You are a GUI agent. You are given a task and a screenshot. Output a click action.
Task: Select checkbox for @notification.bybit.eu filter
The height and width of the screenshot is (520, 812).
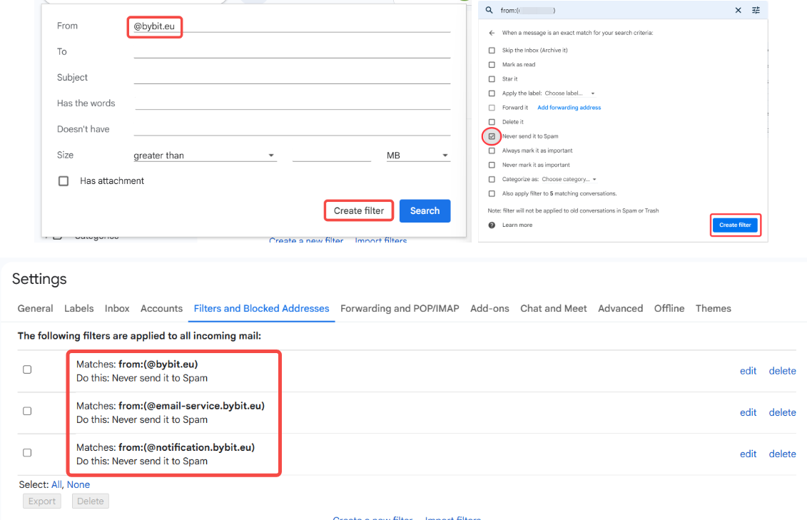coord(27,452)
